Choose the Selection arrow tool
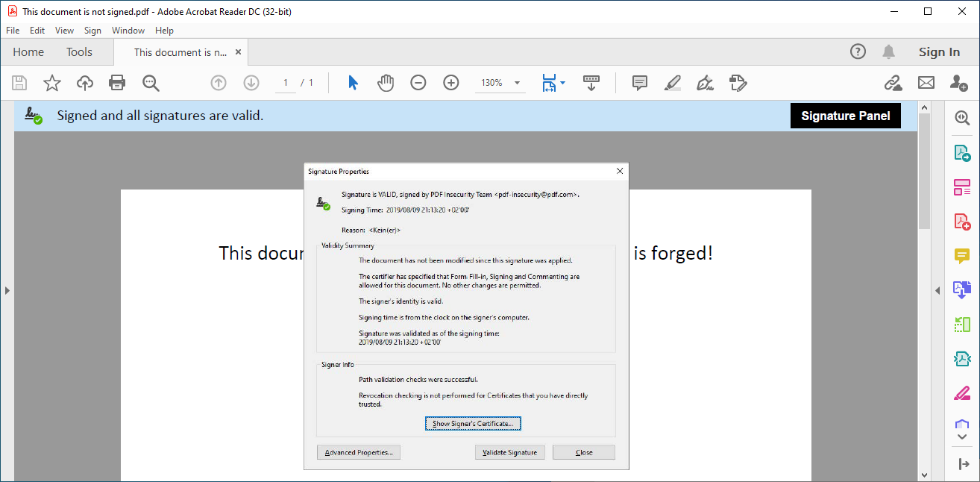Screen dimensions: 980x482 (x=354, y=83)
